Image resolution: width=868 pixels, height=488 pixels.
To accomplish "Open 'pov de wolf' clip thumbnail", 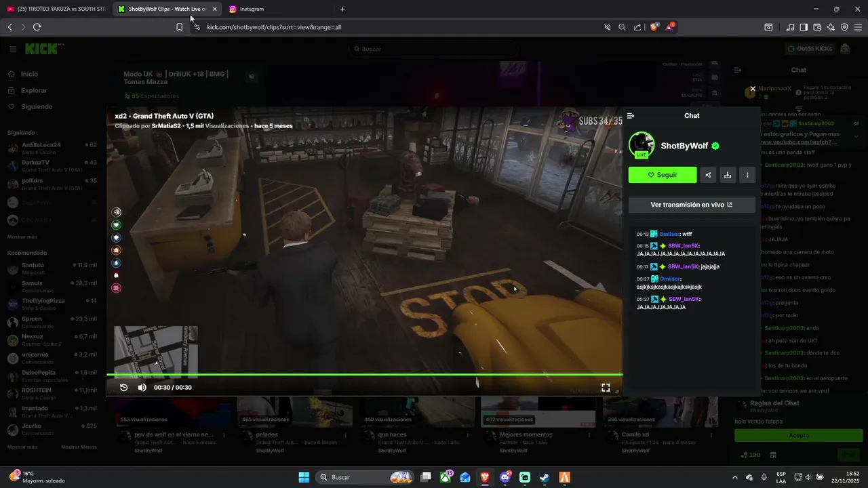I will point(175,411).
